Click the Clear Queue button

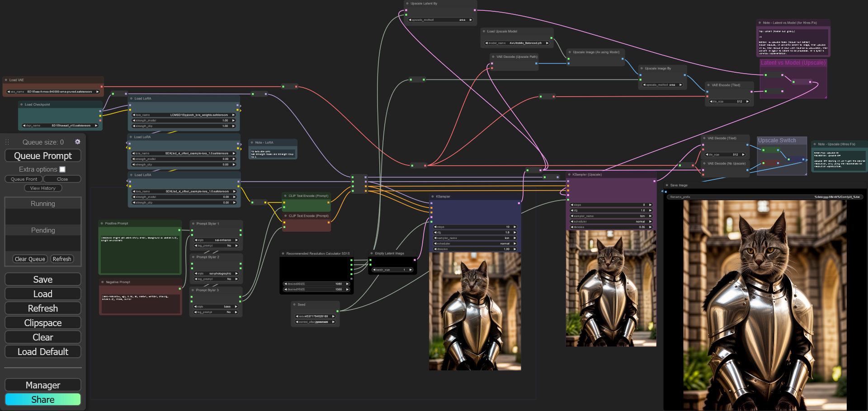coord(30,259)
